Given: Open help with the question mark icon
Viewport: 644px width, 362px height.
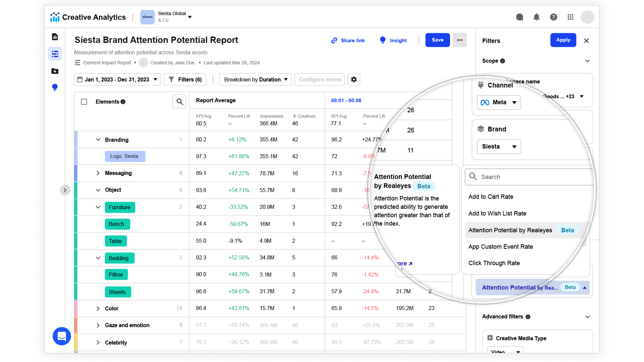Looking at the screenshot, I should (553, 17).
